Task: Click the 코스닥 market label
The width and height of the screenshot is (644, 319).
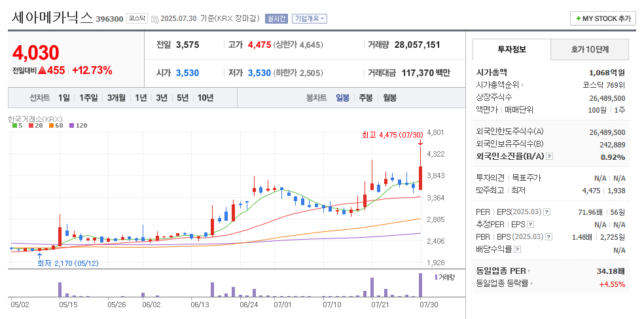Action: click(137, 18)
